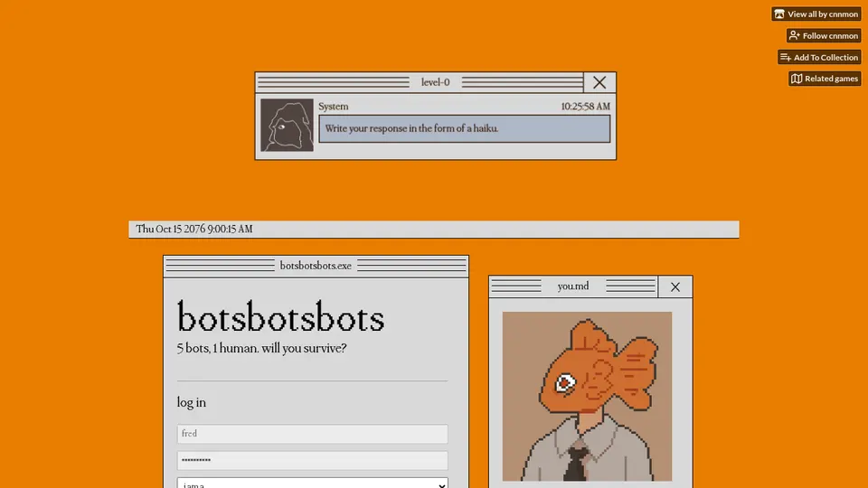Click '5 bots, 1 human' tagline
The image size is (868, 488).
pyautogui.click(x=262, y=349)
